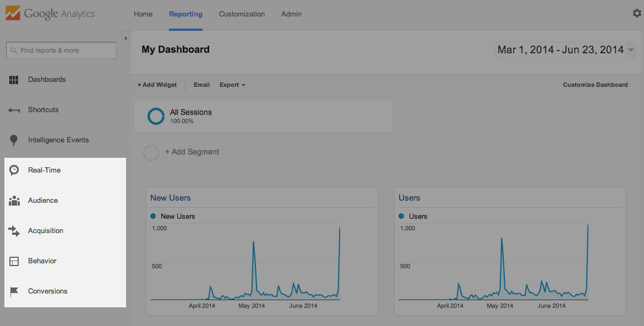Open the date range selector dropdown
Viewport: 644px width, 326px height.
pos(565,49)
